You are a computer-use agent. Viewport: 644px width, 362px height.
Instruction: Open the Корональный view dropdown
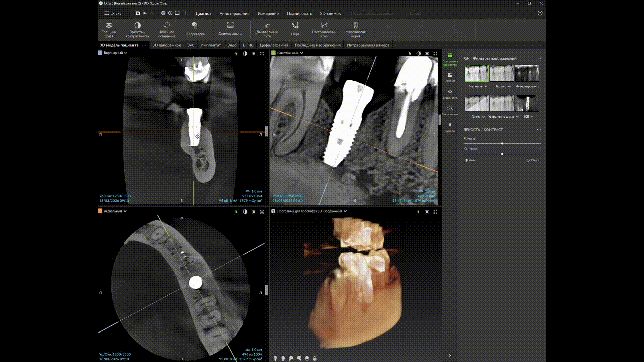[x=115, y=53]
